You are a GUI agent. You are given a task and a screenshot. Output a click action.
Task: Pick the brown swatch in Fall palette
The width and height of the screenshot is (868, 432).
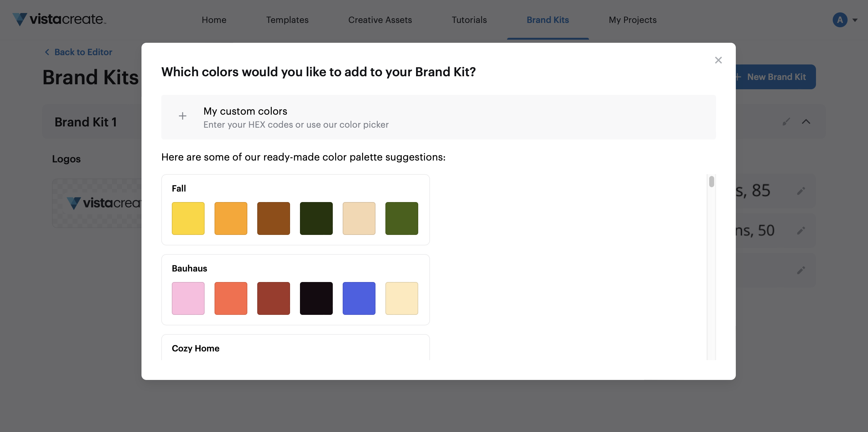click(x=274, y=218)
